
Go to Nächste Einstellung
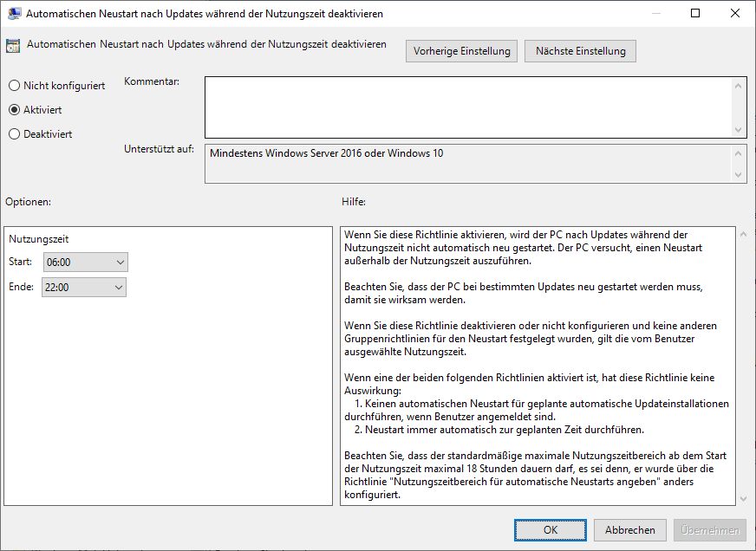click(581, 51)
